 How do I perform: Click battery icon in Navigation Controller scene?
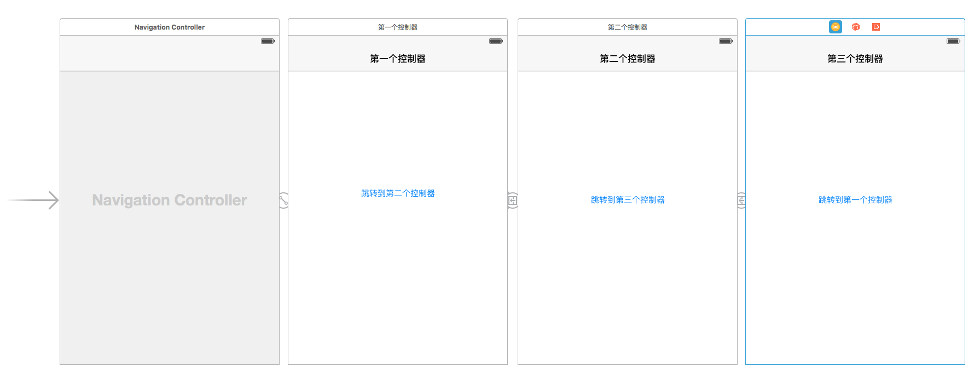pyautogui.click(x=268, y=41)
